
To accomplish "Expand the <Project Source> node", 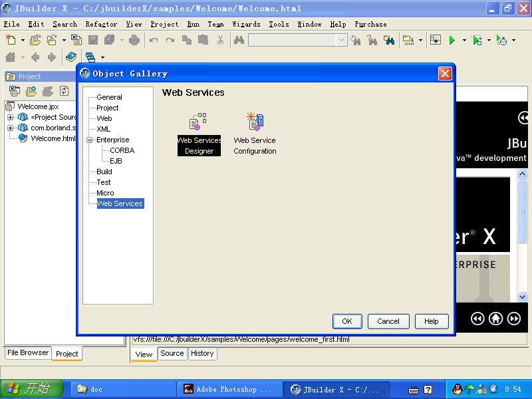I will coord(11,118).
